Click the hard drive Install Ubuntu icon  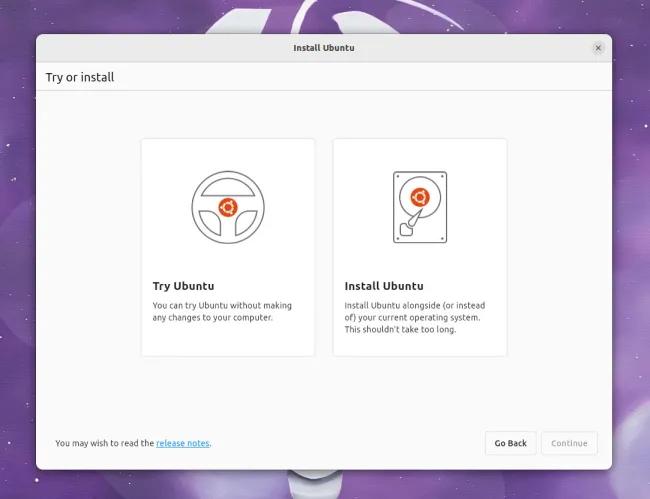[x=420, y=207]
